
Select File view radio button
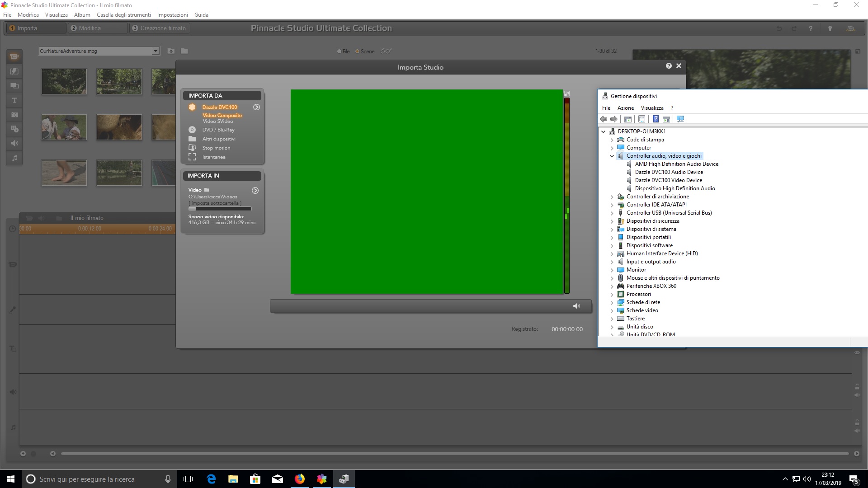339,52
